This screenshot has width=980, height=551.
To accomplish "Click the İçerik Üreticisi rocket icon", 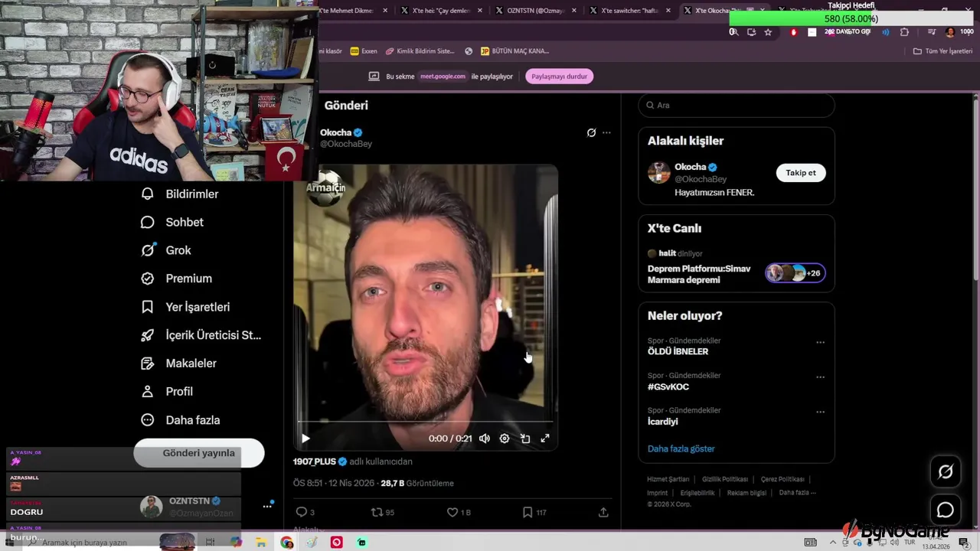I will coord(148,335).
